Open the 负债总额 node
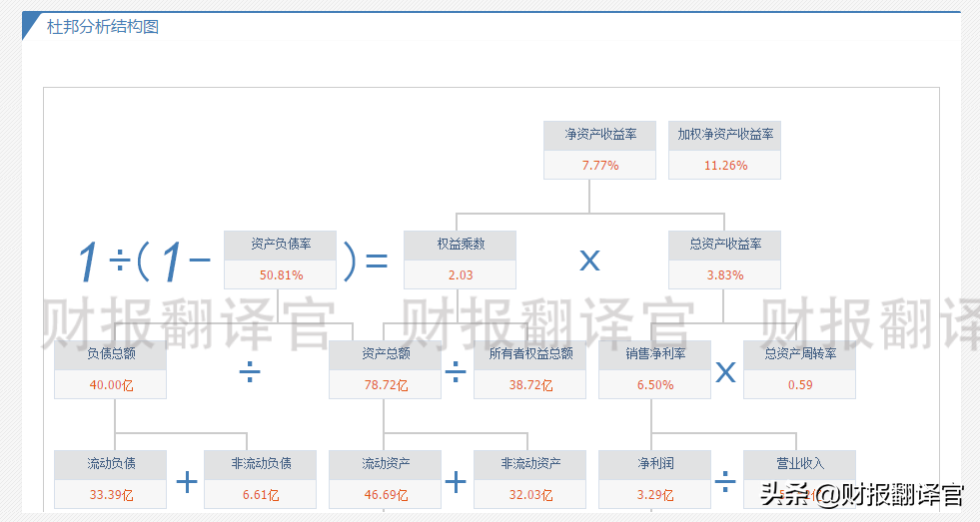The image size is (980, 522). [x=110, y=369]
